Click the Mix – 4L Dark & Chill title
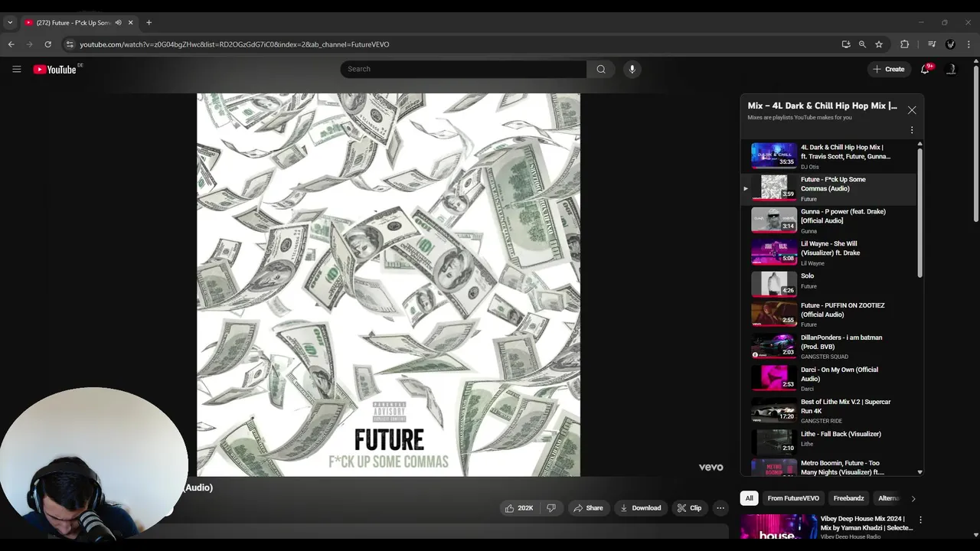The height and width of the screenshot is (551, 980). tap(822, 106)
